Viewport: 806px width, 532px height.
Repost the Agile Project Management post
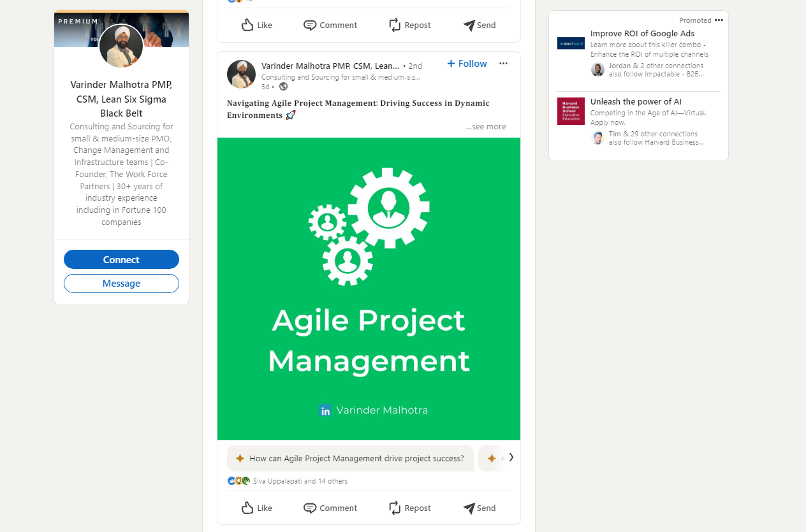click(x=409, y=508)
